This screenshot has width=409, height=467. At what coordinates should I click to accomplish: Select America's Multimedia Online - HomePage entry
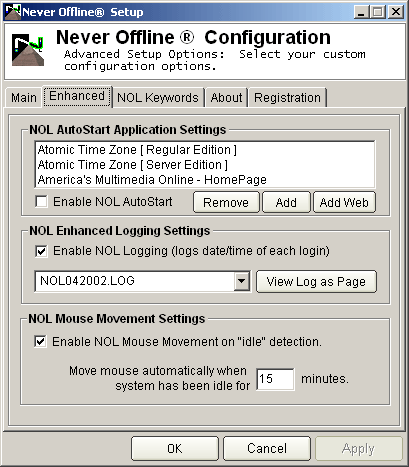tap(205, 180)
